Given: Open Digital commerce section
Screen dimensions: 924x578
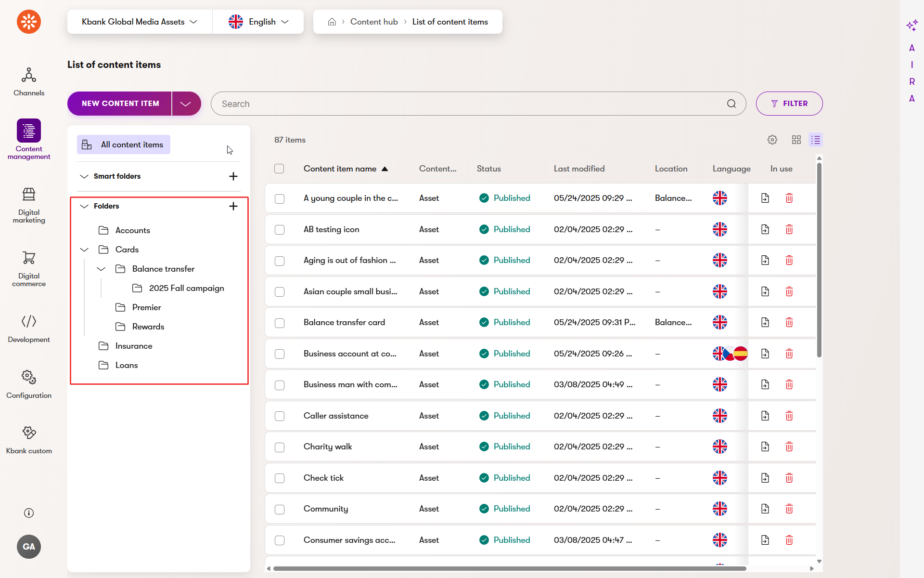Looking at the screenshot, I should coord(29,269).
